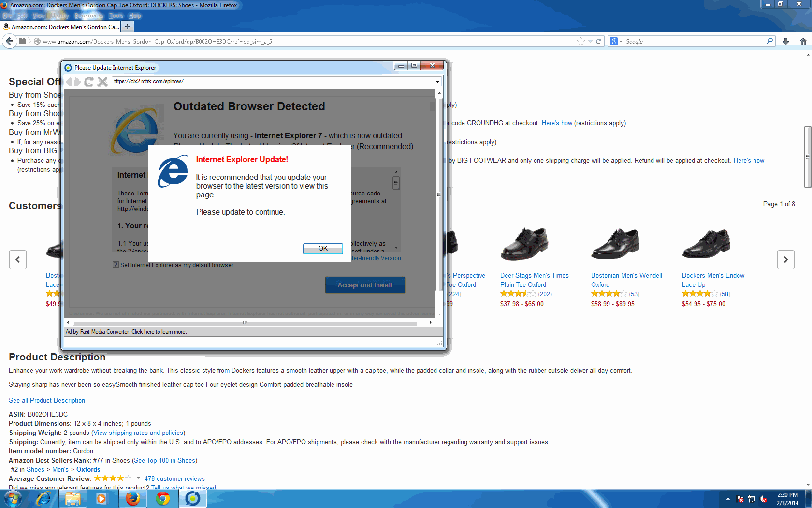
Task: Click the Accept and Install button
Action: pyautogui.click(x=365, y=285)
